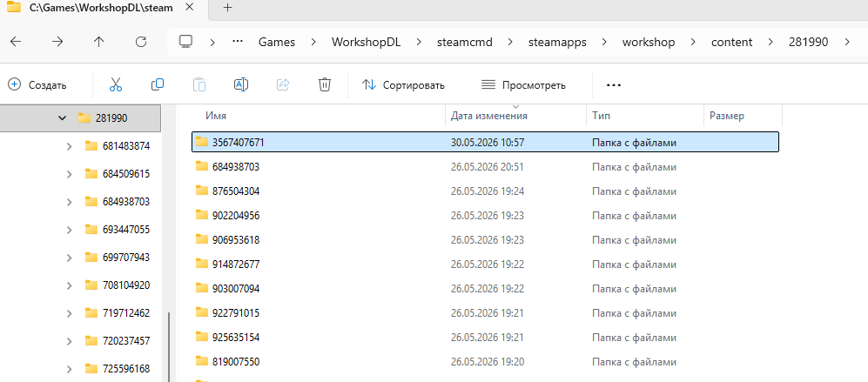
Task: Navigate to workshop in breadcrumb
Action: click(x=649, y=42)
